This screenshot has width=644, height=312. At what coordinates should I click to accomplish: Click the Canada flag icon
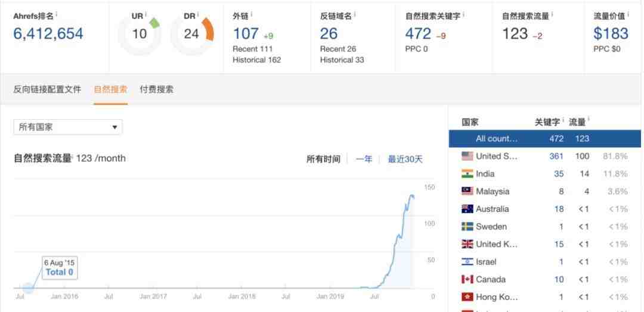[x=467, y=280]
